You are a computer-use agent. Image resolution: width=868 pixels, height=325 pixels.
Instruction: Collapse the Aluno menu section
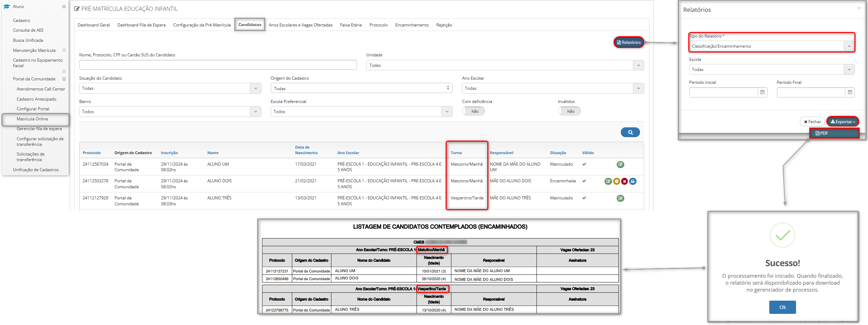point(64,7)
